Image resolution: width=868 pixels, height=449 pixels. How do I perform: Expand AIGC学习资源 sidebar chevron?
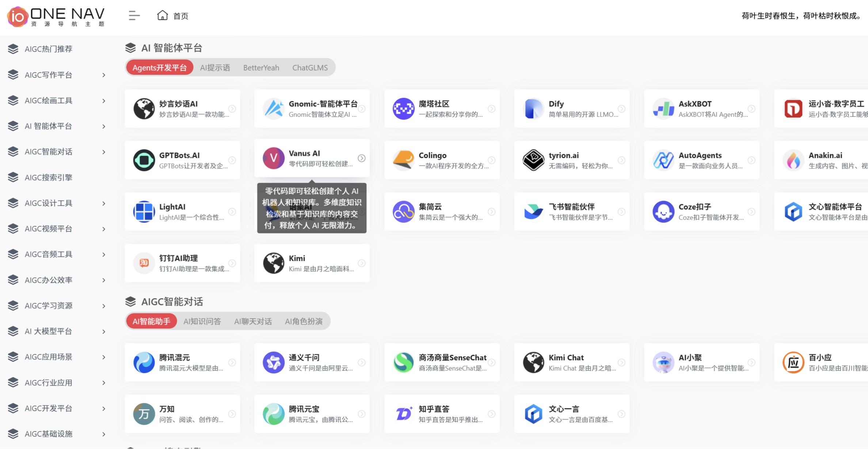click(x=104, y=306)
